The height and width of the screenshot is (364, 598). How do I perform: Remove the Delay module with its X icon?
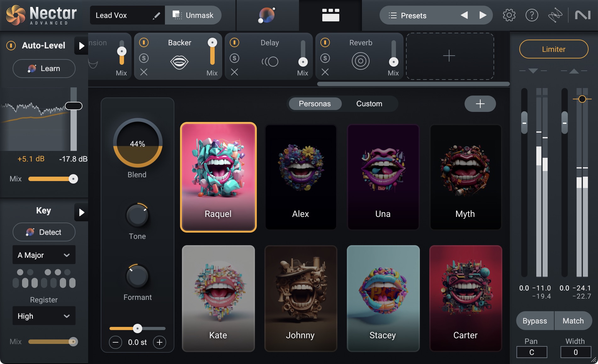click(x=234, y=73)
